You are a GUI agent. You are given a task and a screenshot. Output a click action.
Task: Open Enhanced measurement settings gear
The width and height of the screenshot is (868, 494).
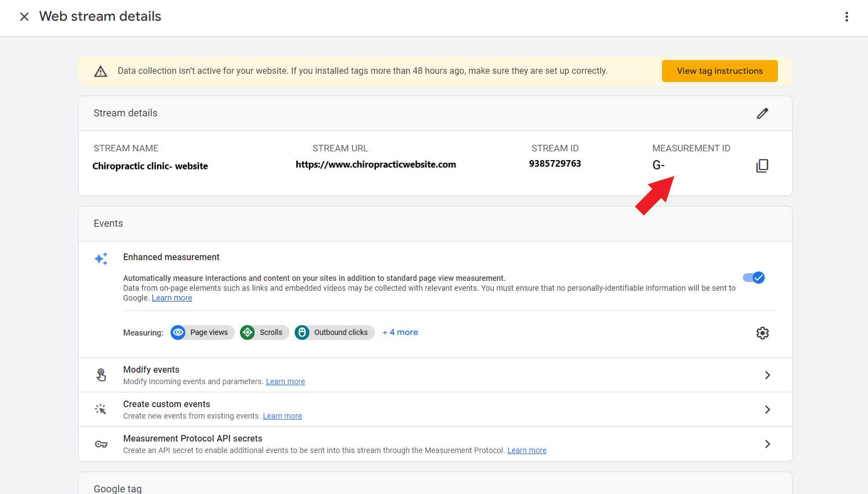[x=762, y=333]
